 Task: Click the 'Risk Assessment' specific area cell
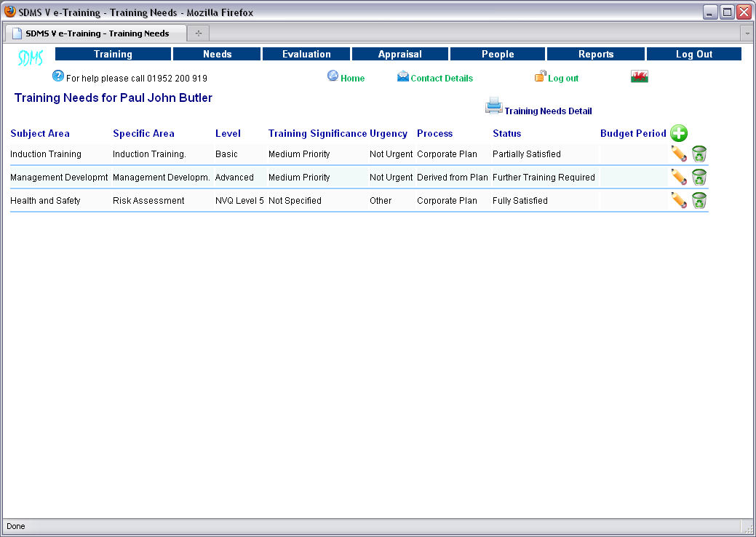pos(148,201)
